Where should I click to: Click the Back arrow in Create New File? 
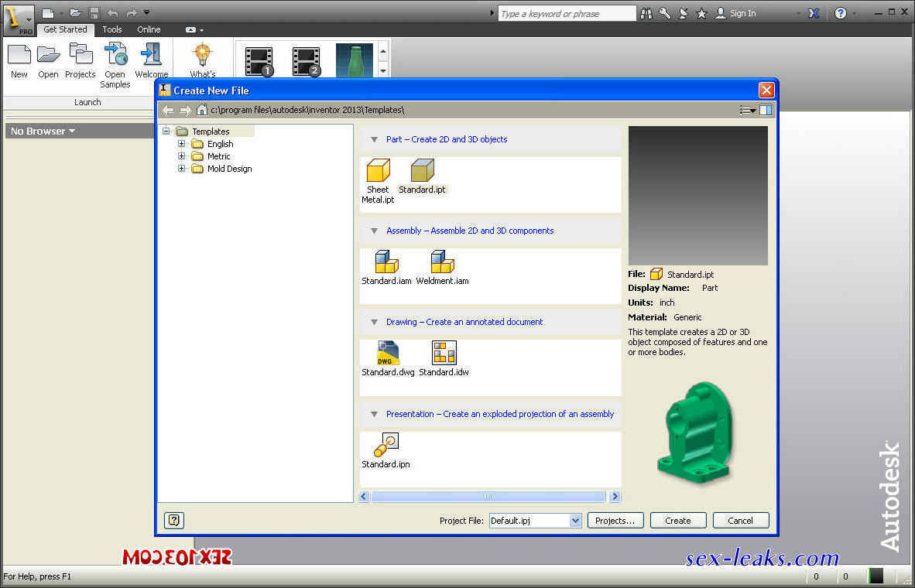[168, 110]
